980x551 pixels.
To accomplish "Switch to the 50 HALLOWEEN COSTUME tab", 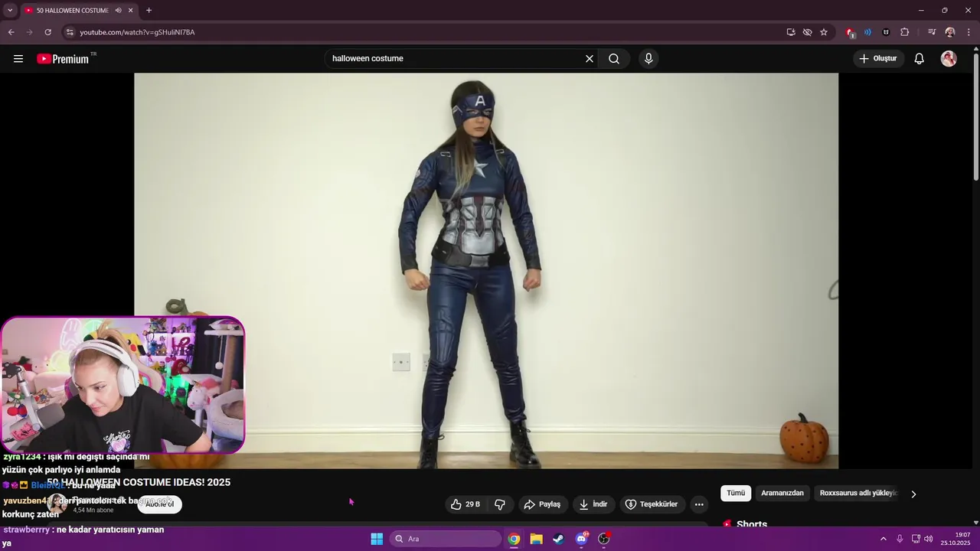I will [x=71, y=11].
